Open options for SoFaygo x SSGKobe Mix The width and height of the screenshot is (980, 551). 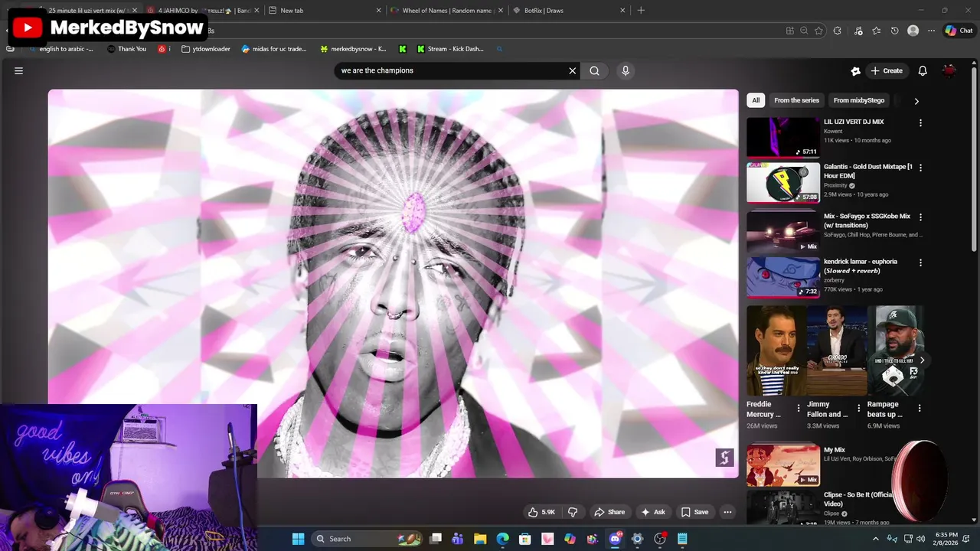[920, 217]
